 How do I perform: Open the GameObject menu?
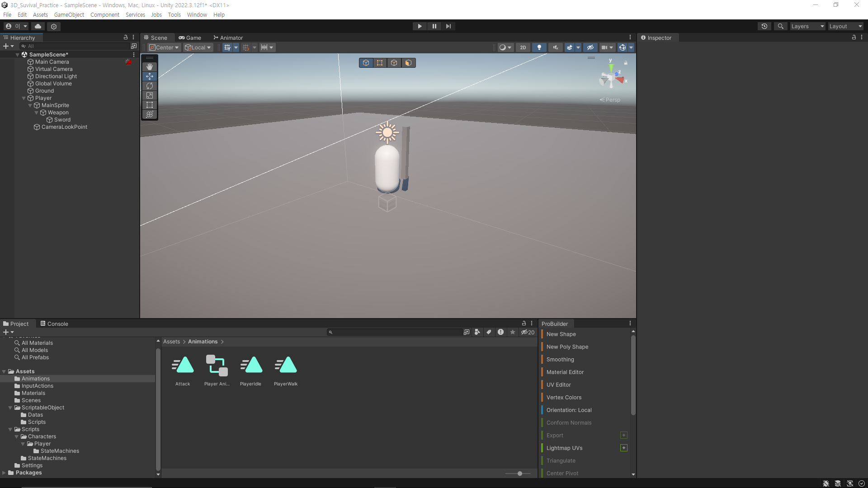click(x=69, y=15)
